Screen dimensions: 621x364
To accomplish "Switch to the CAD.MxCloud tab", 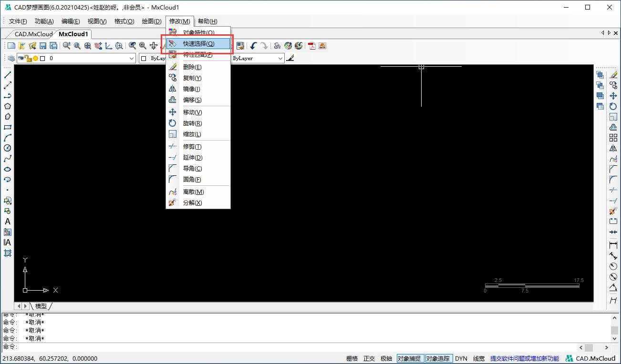I will tap(33, 34).
